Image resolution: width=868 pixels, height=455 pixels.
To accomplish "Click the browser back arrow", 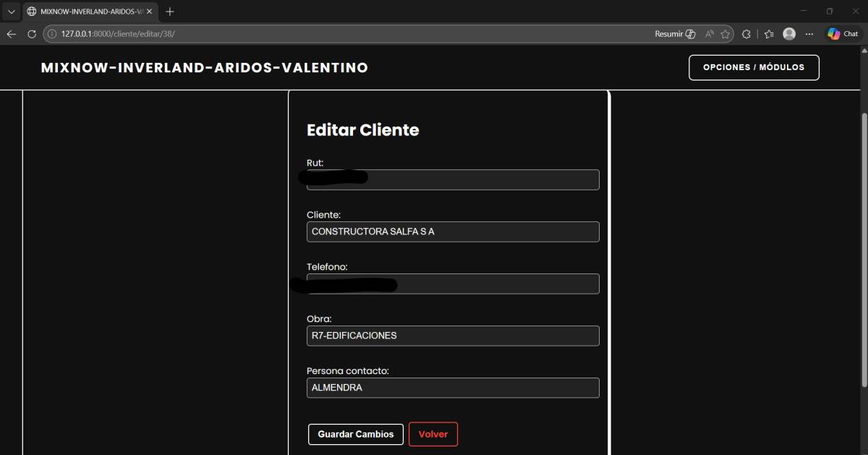I will (12, 34).
